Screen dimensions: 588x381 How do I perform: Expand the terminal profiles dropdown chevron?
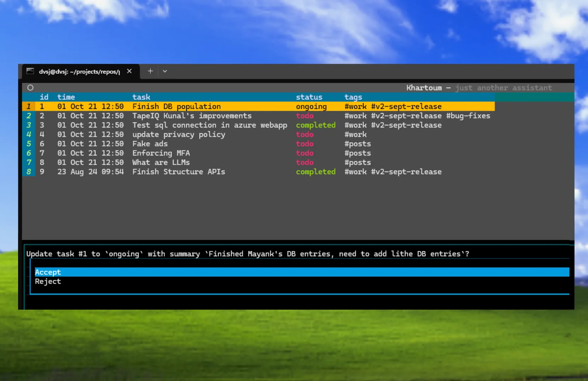[x=165, y=71]
